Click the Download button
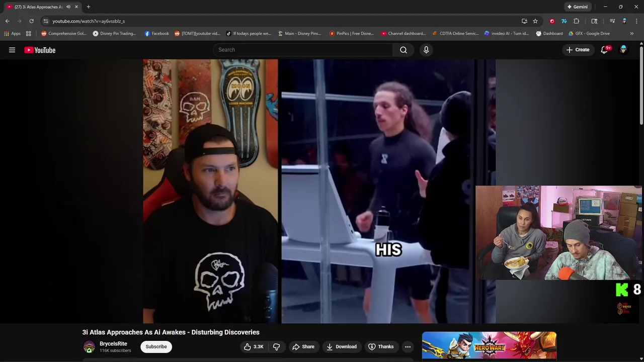This screenshot has width=644, height=362. pos(342,346)
